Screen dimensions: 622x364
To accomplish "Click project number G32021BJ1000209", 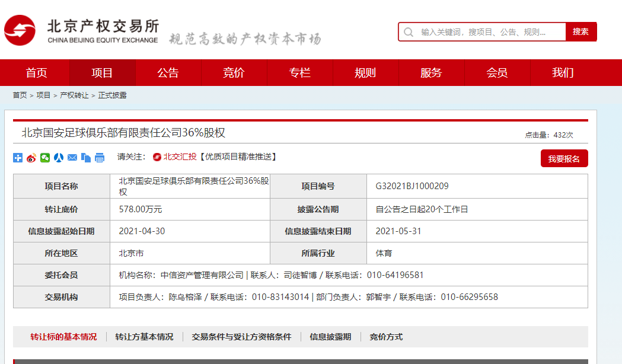I will [412, 186].
